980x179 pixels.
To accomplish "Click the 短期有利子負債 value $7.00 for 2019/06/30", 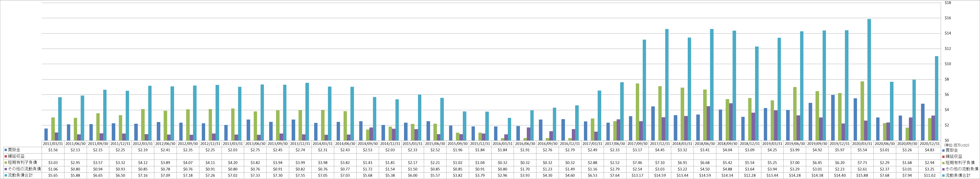I will point(795,163).
